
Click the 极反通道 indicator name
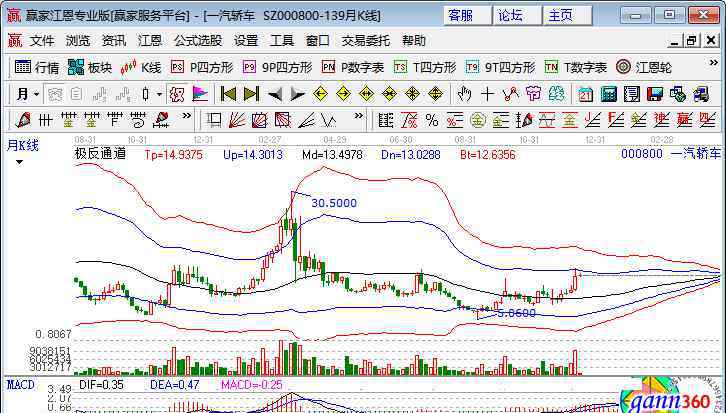[x=100, y=154]
